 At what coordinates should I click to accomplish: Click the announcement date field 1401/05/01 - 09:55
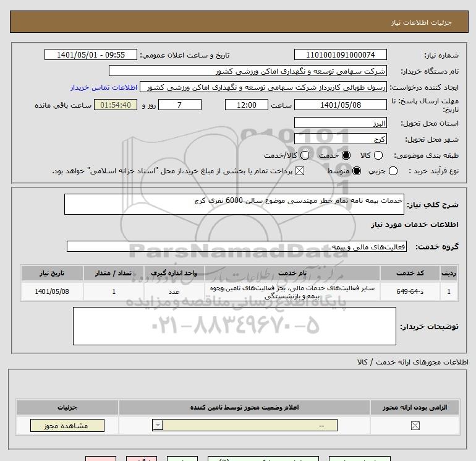(x=90, y=54)
